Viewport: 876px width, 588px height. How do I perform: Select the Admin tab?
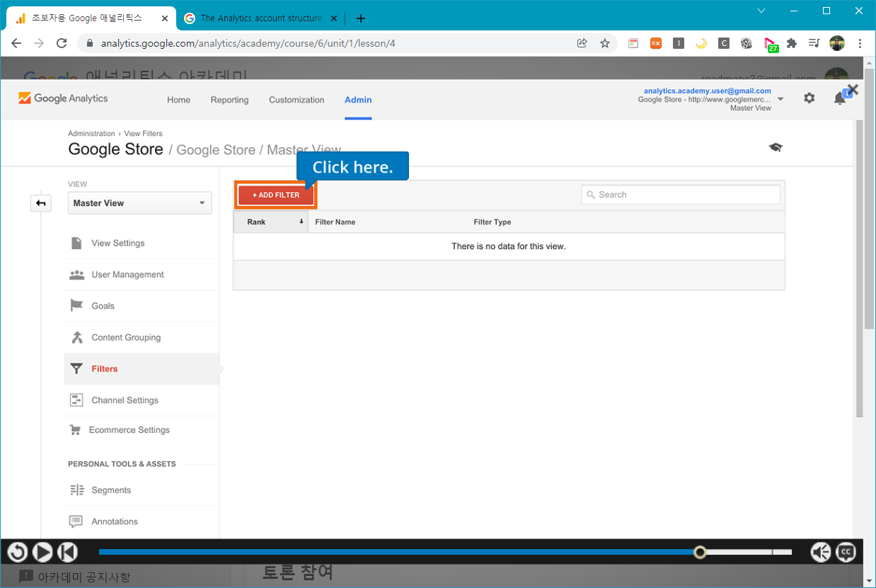358,100
